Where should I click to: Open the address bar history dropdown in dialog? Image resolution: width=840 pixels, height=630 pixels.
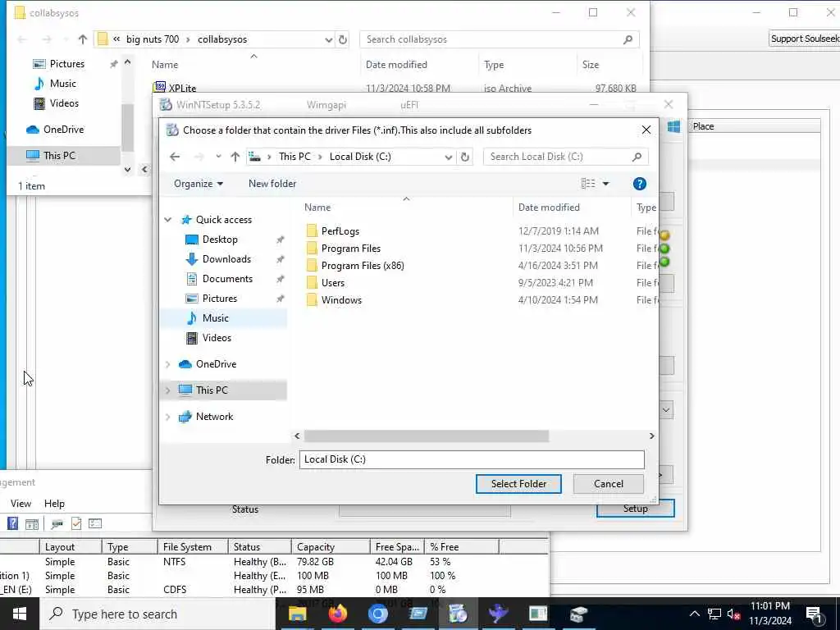click(449, 157)
